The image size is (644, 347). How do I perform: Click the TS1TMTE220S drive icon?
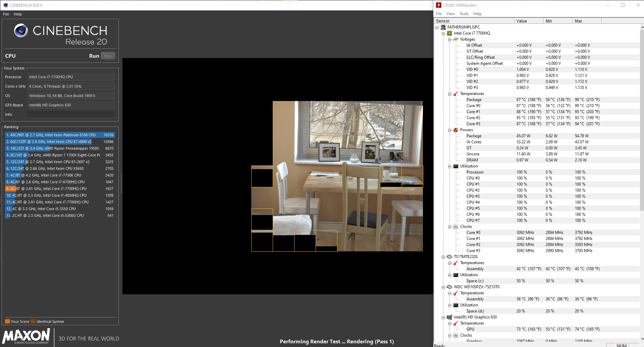pyautogui.click(x=449, y=257)
